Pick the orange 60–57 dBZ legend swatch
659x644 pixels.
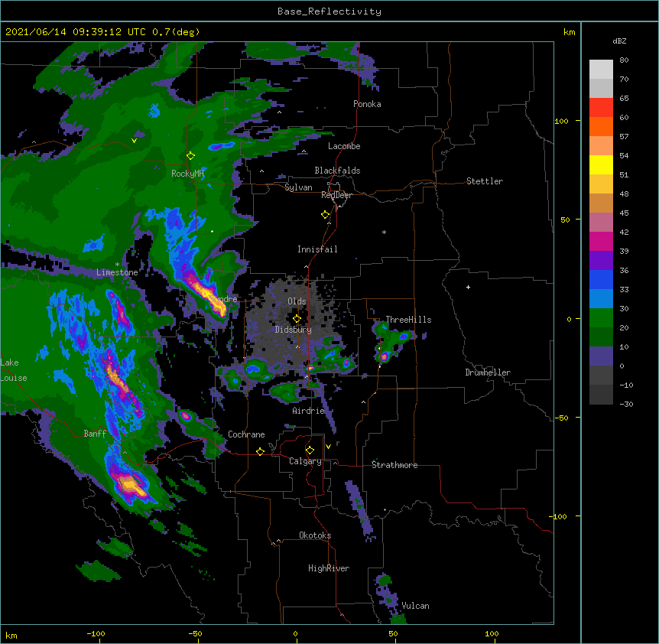601,126
